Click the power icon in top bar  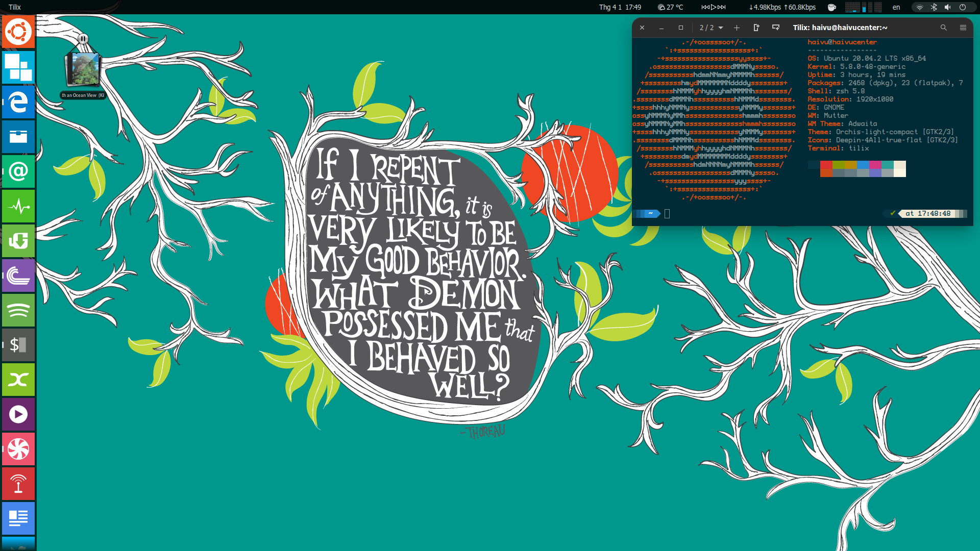(963, 7)
